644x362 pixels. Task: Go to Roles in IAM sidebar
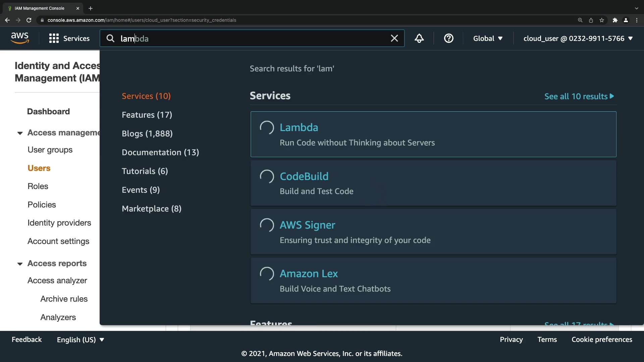[x=38, y=186]
